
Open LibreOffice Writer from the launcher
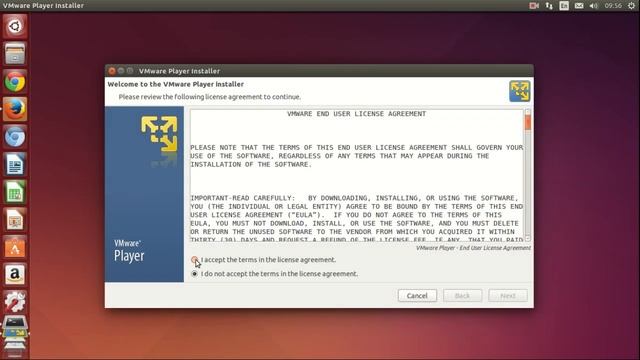[x=15, y=164]
